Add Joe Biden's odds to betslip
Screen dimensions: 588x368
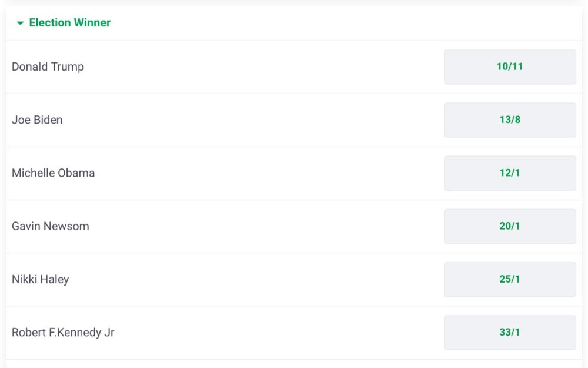510,120
